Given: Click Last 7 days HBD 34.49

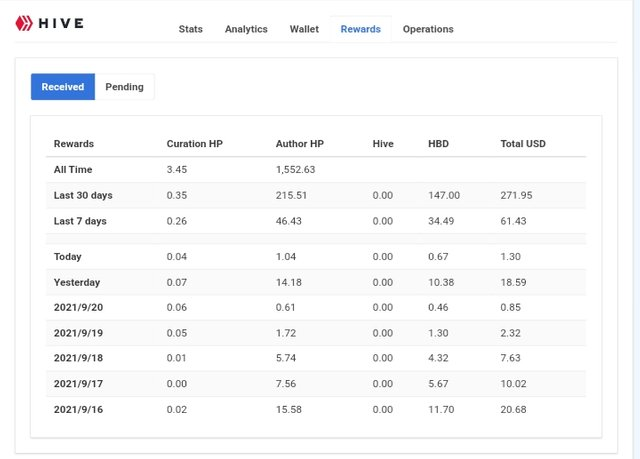Looking at the screenshot, I should pos(441,221).
